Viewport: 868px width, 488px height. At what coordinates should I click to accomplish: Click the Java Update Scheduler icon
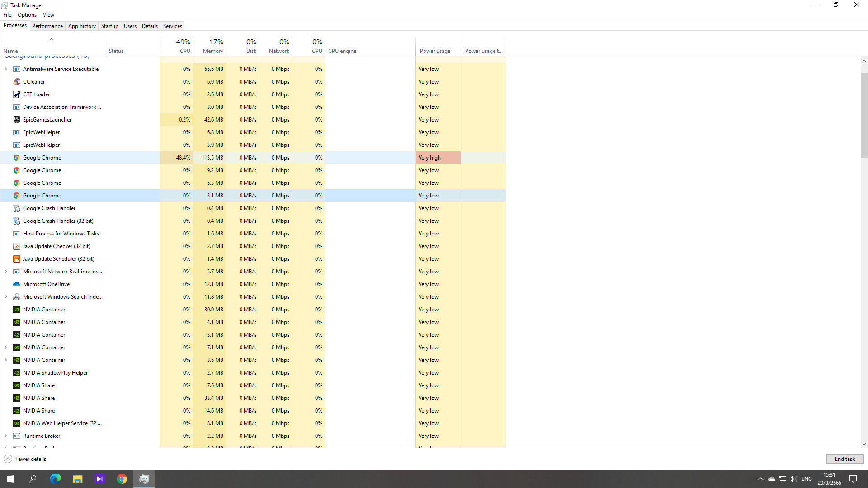17,259
